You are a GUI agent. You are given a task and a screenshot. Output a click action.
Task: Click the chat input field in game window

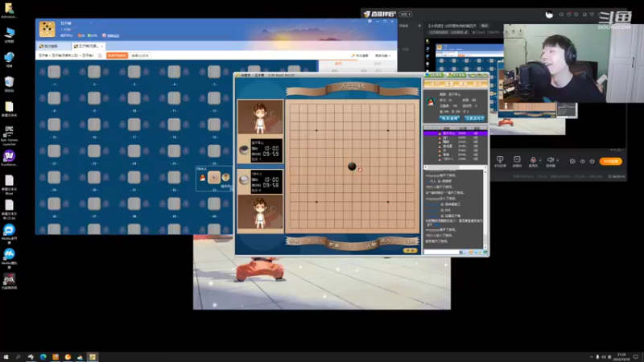441,252
